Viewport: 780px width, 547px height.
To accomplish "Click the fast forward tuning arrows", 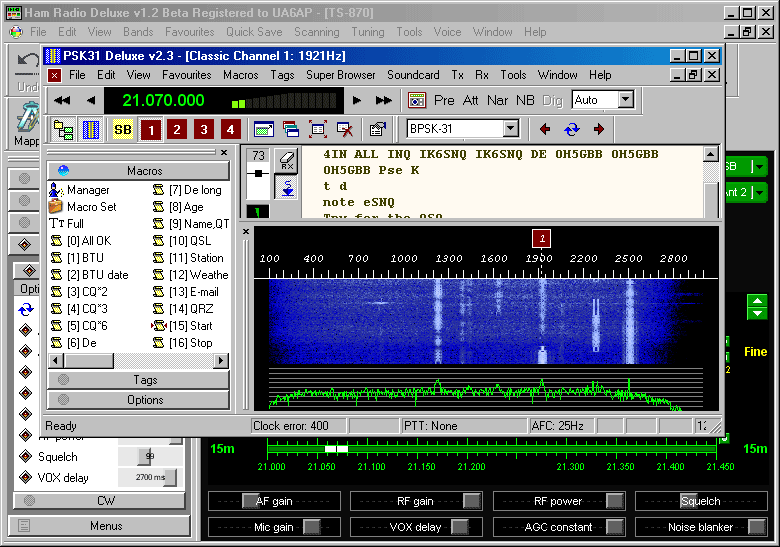I will tap(384, 100).
